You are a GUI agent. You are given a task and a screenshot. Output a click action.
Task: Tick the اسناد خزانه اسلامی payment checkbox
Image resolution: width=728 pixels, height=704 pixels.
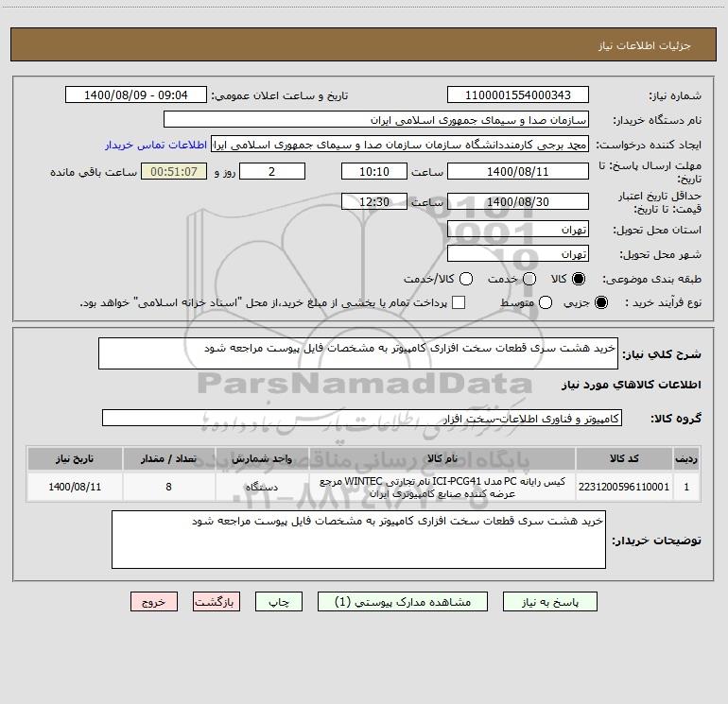459,302
